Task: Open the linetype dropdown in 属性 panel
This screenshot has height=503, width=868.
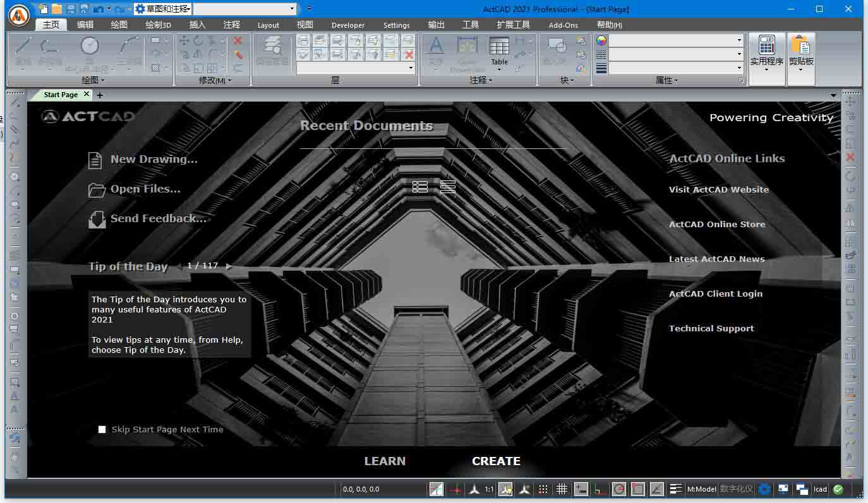Action: coord(676,54)
